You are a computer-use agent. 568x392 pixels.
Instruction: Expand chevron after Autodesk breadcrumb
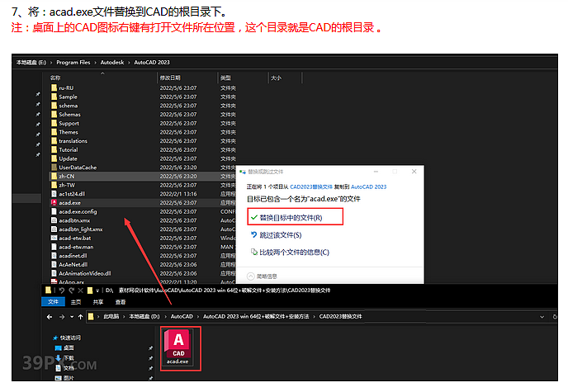pos(129,63)
